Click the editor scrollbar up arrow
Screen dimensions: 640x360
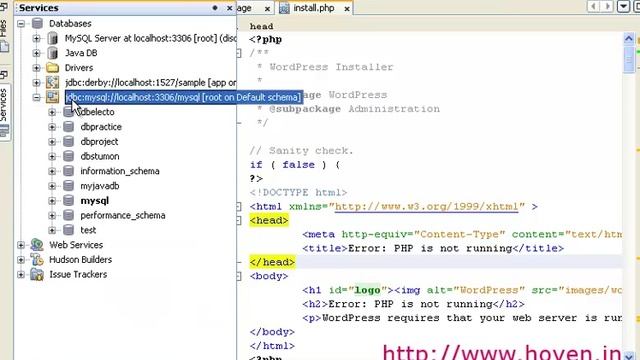pyautogui.click(x=629, y=39)
